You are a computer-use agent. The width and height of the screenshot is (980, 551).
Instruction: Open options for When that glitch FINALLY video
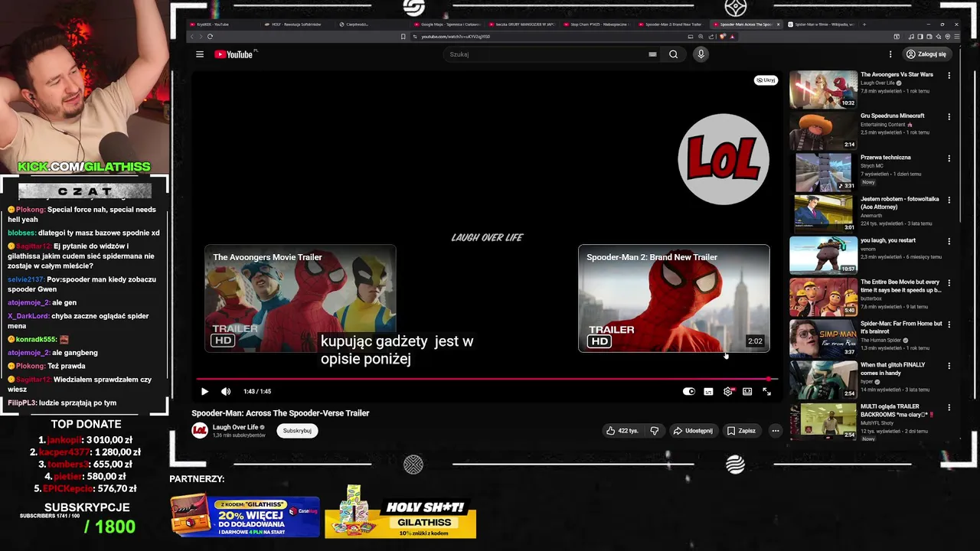pyautogui.click(x=949, y=366)
